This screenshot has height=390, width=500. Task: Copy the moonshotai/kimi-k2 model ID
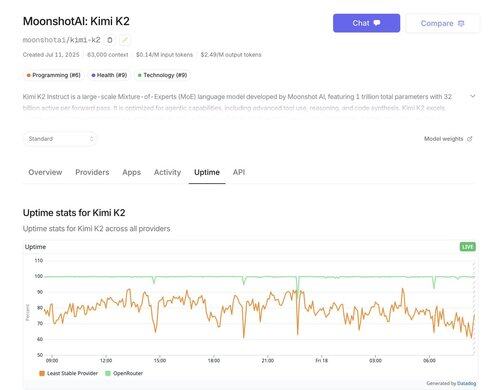tap(110, 40)
